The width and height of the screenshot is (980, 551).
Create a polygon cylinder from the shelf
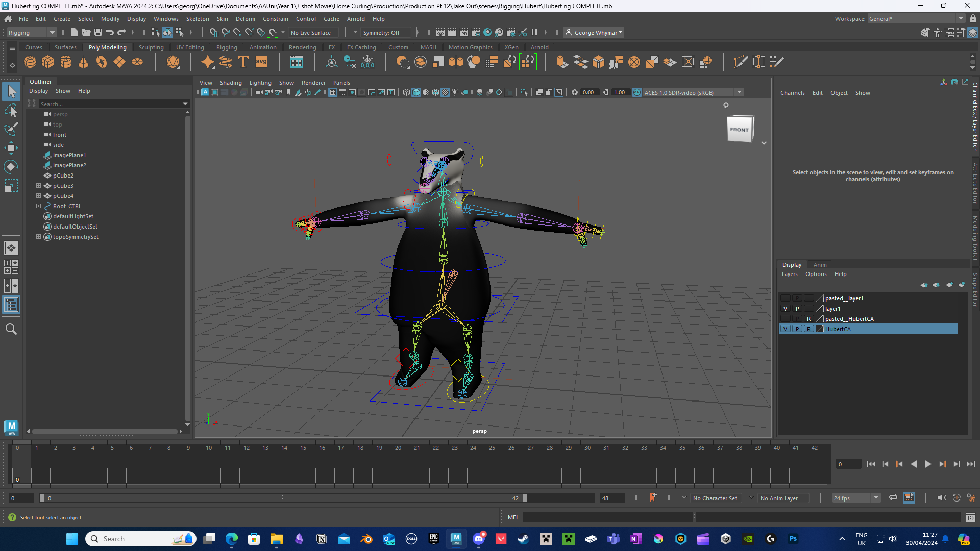tap(66, 62)
